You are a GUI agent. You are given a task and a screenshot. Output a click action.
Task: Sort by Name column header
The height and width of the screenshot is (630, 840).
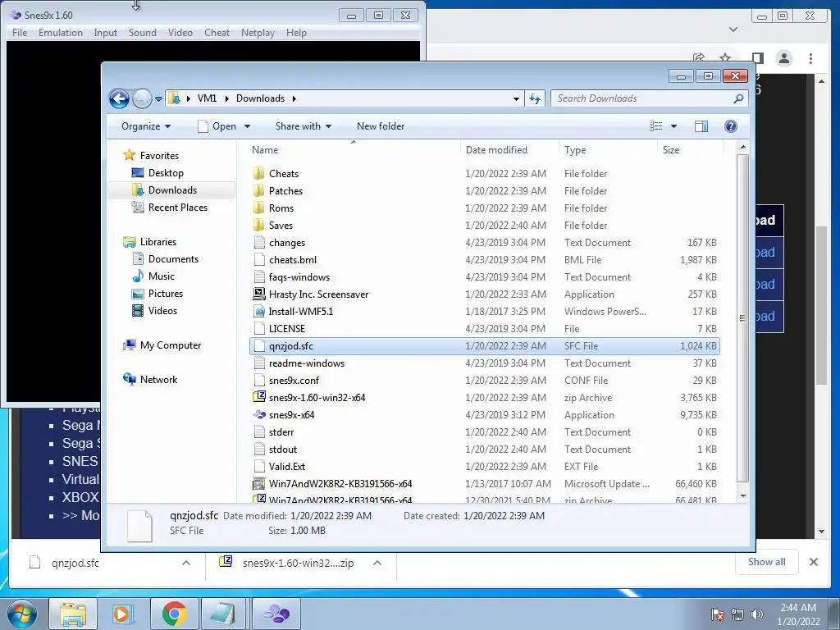(x=354, y=150)
